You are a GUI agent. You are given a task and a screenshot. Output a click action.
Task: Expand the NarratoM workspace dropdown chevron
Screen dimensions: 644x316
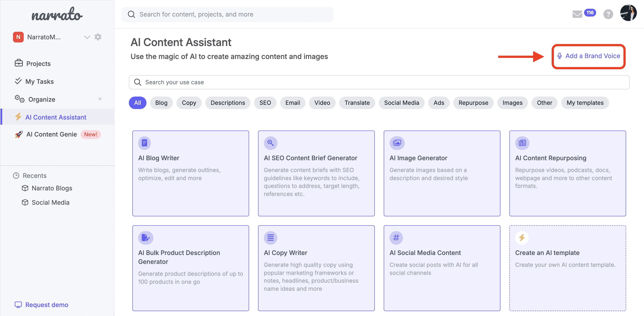pos(87,37)
